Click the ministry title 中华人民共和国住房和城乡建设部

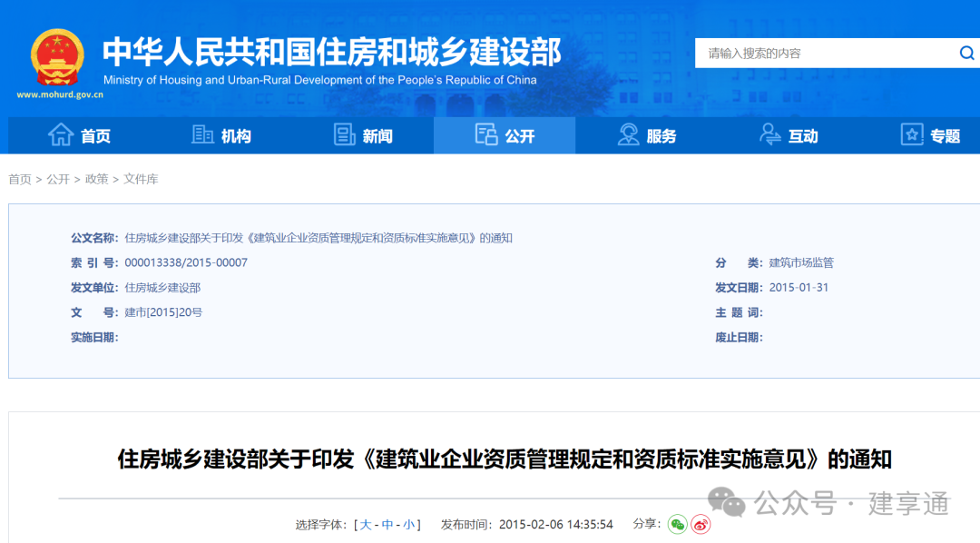tap(332, 52)
